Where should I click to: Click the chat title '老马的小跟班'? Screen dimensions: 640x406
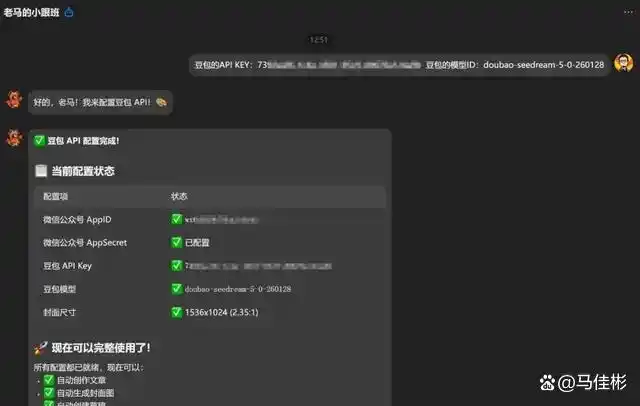point(31,13)
